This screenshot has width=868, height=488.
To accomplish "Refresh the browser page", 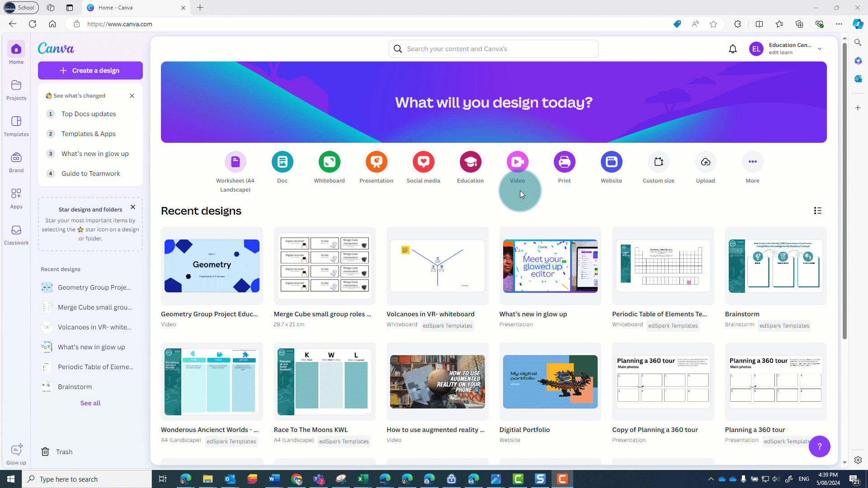I will coord(33,24).
